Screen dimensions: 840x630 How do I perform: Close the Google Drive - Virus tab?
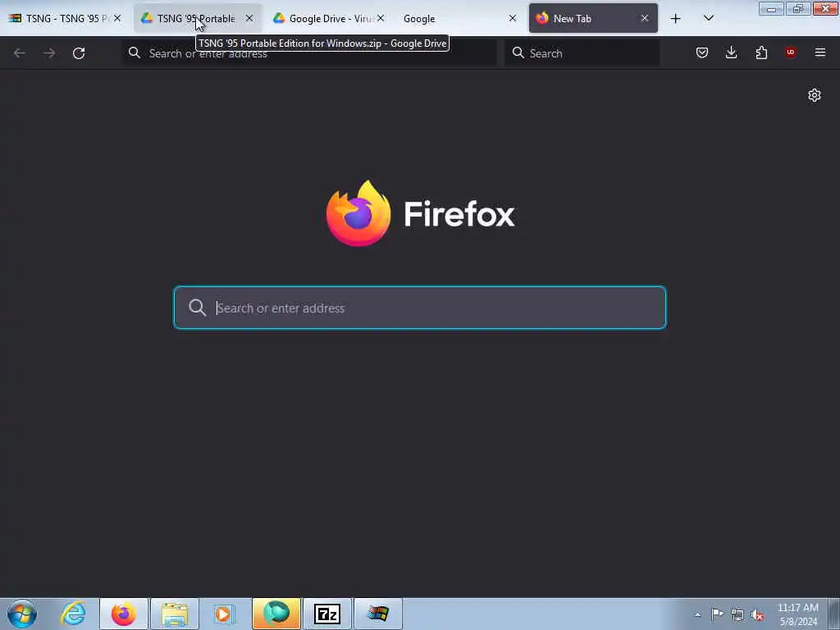point(381,18)
